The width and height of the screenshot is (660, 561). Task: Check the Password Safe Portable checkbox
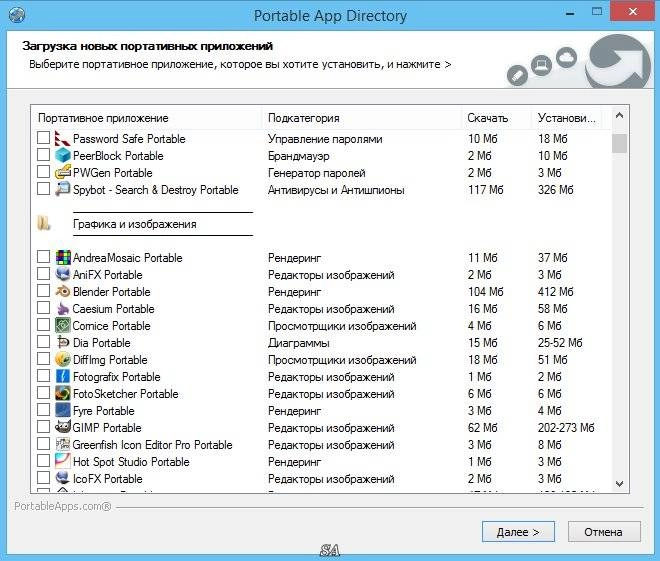(43, 138)
